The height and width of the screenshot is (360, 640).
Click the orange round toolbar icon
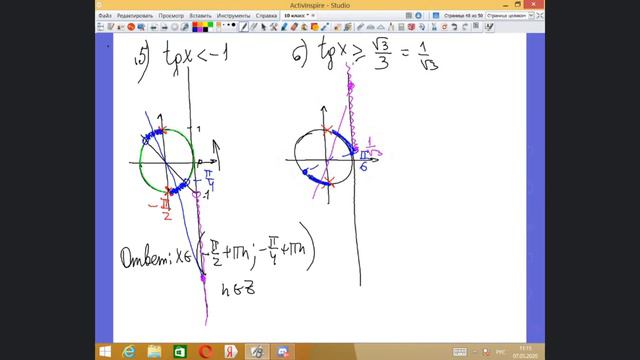point(131,27)
